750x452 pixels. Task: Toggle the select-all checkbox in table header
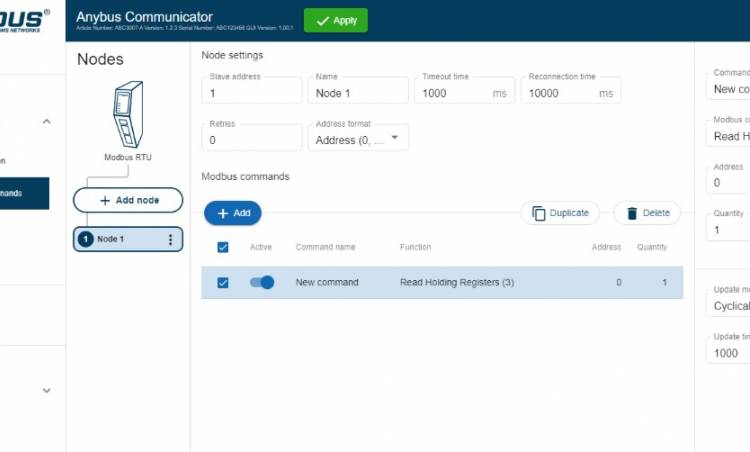[223, 247]
